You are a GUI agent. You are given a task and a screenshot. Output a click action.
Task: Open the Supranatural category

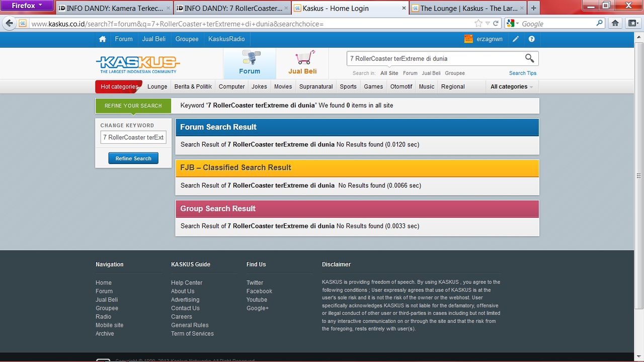click(316, 86)
